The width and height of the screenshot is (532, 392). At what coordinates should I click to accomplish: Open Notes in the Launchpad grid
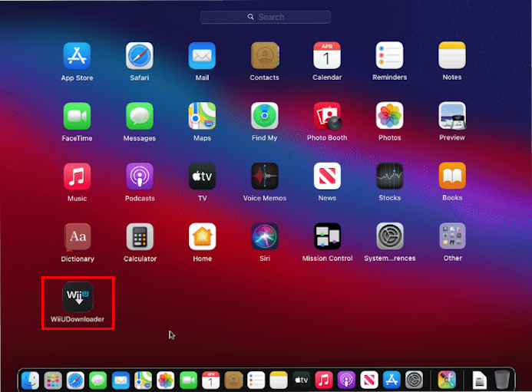452,55
